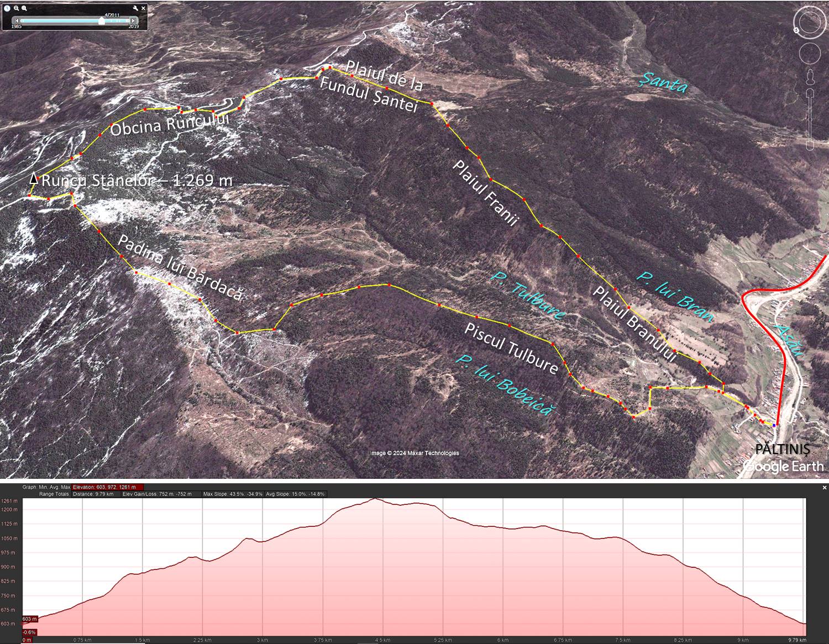Click the Max Slope statistic

[x=233, y=494]
